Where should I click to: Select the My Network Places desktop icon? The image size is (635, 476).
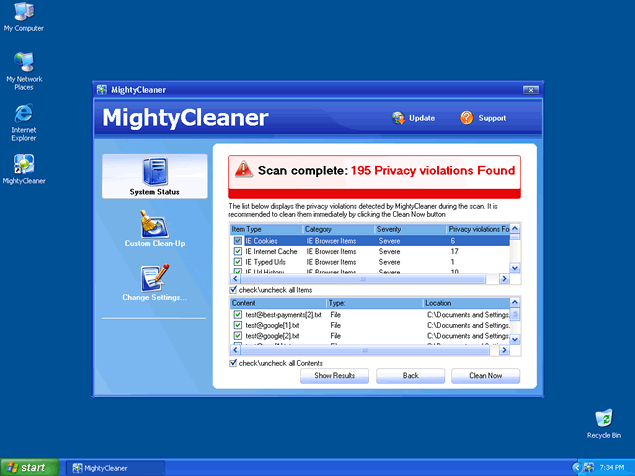[x=23, y=62]
